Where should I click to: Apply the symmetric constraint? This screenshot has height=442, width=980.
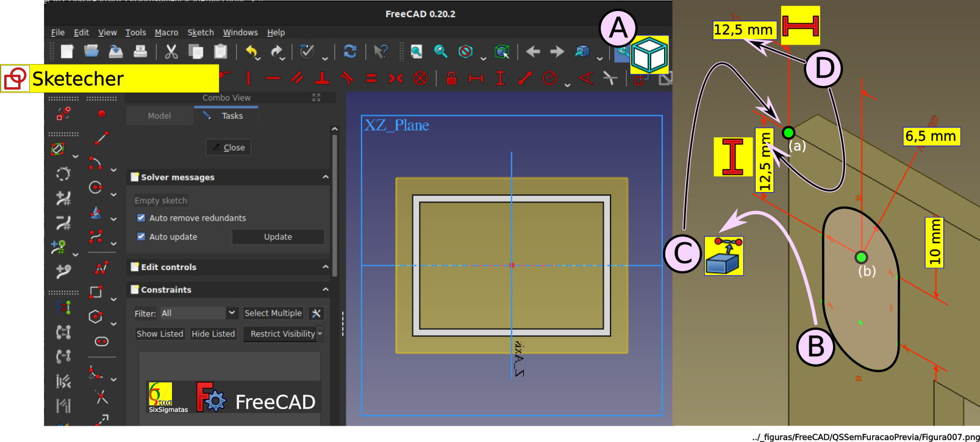pos(396,78)
